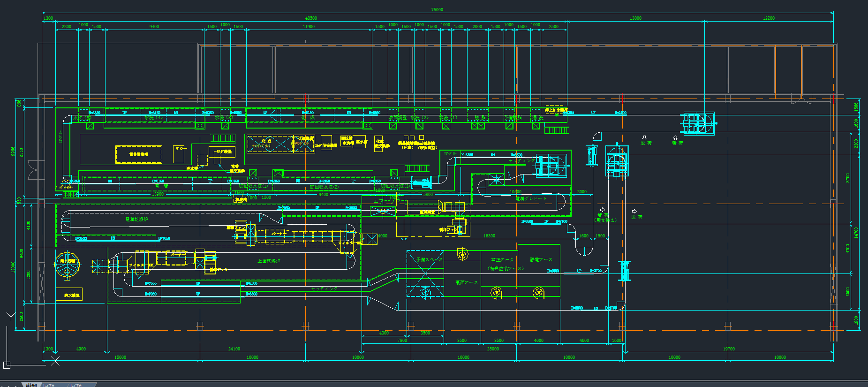Select the 電着乾燥炉 text label

point(136,219)
